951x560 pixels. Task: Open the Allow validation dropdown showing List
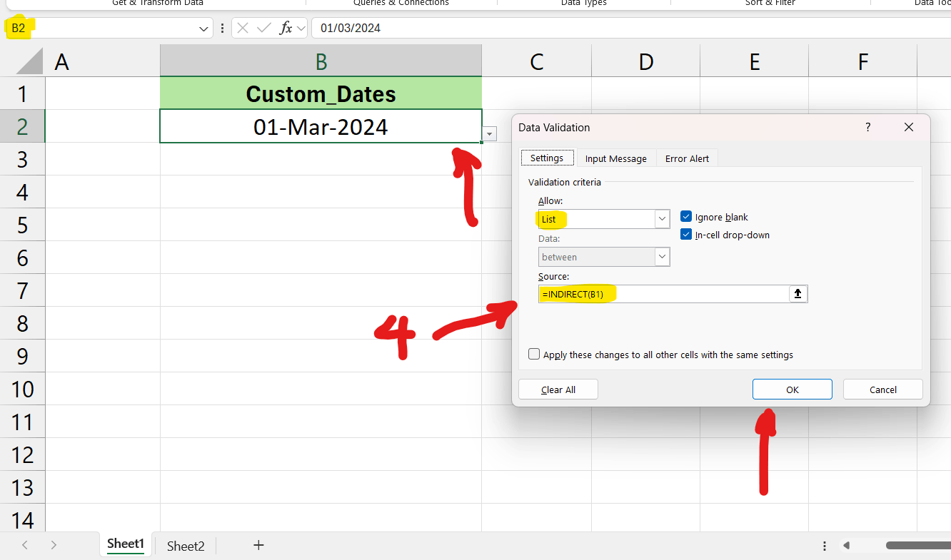pyautogui.click(x=661, y=219)
